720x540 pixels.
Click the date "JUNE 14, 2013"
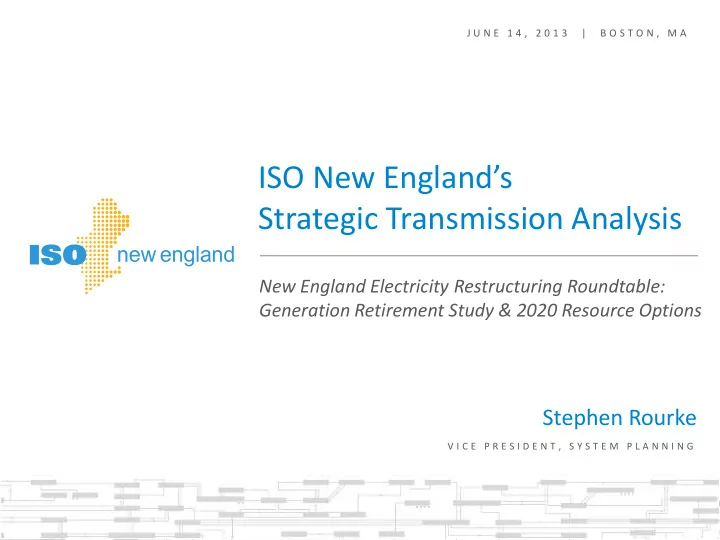pyautogui.click(x=518, y=33)
